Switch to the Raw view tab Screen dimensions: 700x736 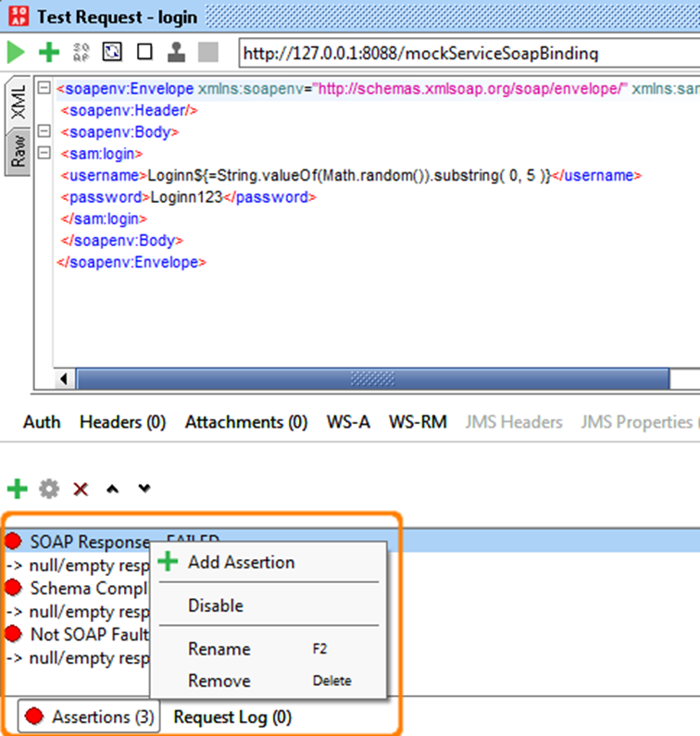point(18,151)
